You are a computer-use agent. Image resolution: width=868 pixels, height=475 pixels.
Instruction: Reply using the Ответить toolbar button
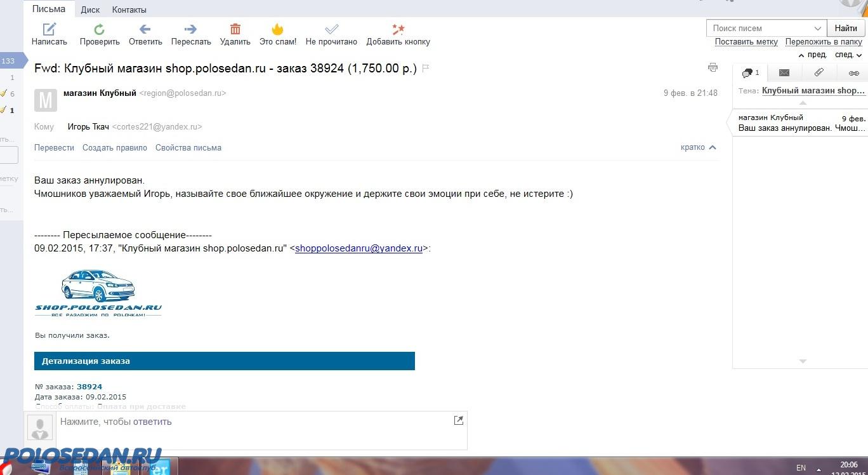click(145, 29)
